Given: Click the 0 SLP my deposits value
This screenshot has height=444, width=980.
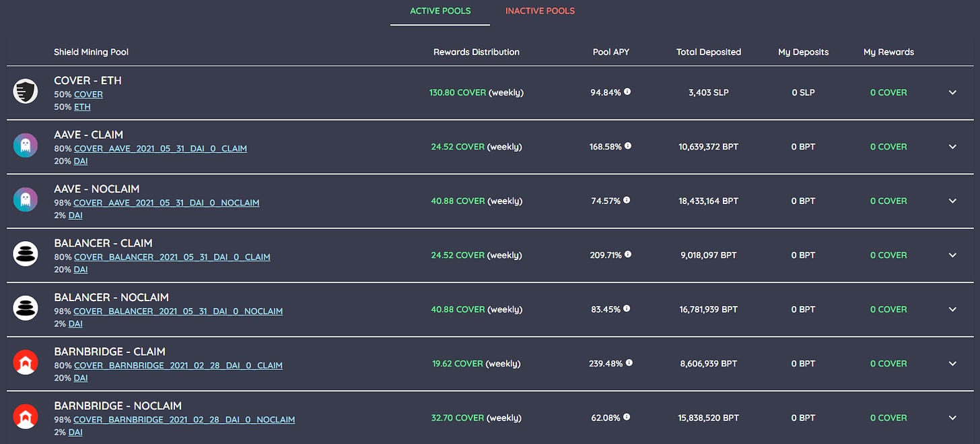Looking at the screenshot, I should (x=804, y=92).
